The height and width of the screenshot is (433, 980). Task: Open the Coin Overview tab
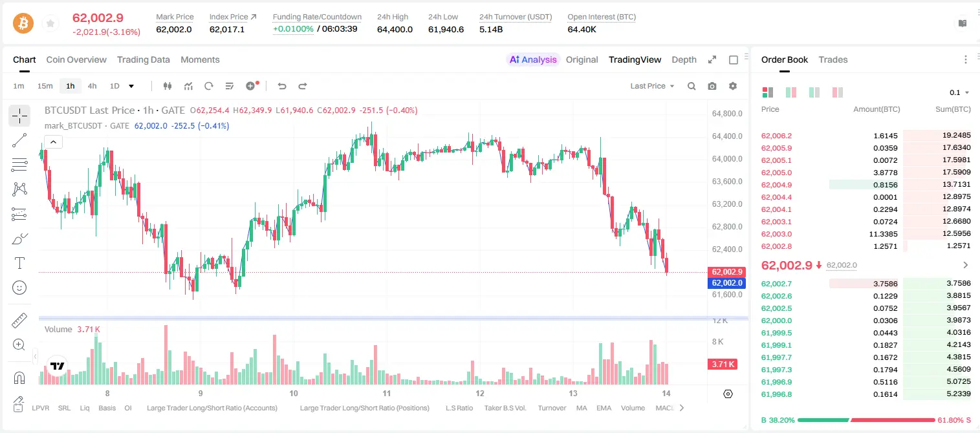tap(76, 59)
